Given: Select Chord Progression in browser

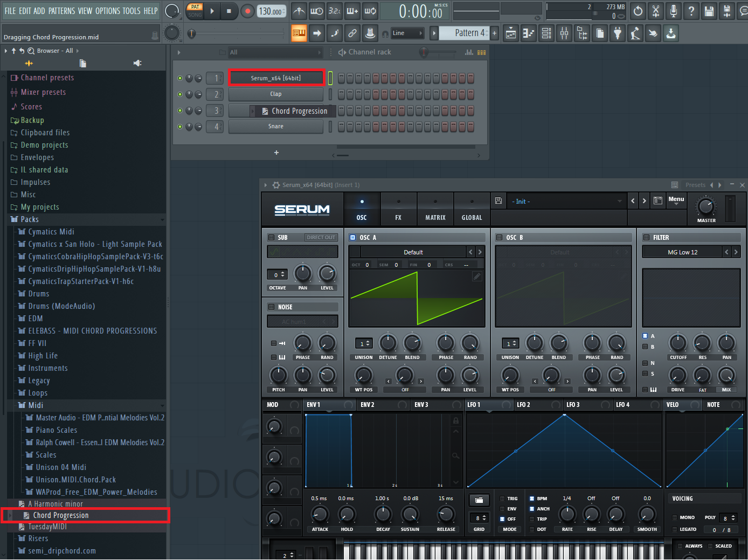Looking at the screenshot, I should click(x=61, y=516).
